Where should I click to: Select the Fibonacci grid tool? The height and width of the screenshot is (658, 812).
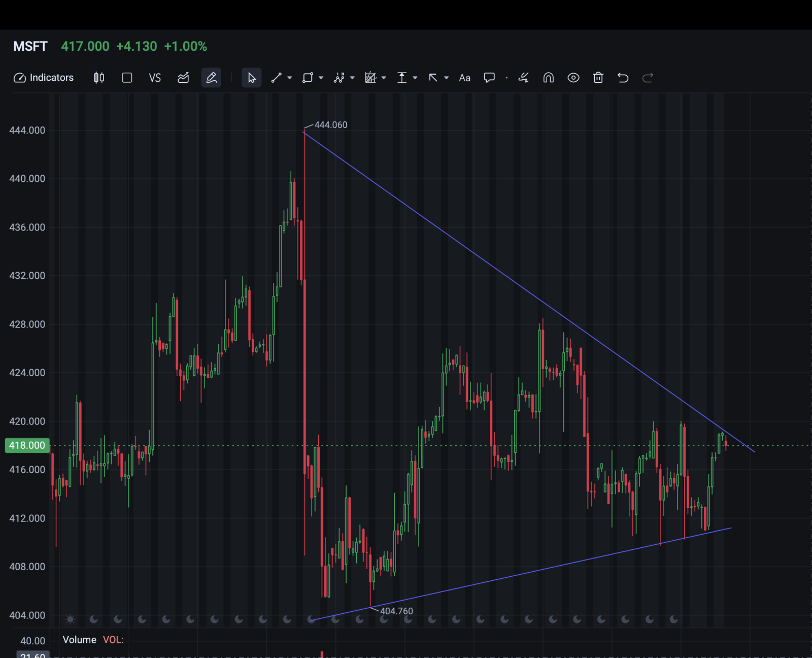click(370, 78)
